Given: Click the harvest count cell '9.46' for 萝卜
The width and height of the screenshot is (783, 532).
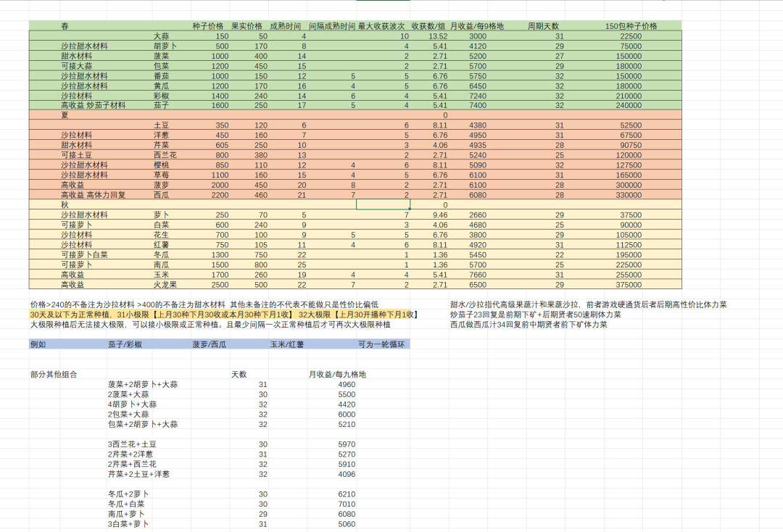Looking at the screenshot, I should tap(440, 215).
